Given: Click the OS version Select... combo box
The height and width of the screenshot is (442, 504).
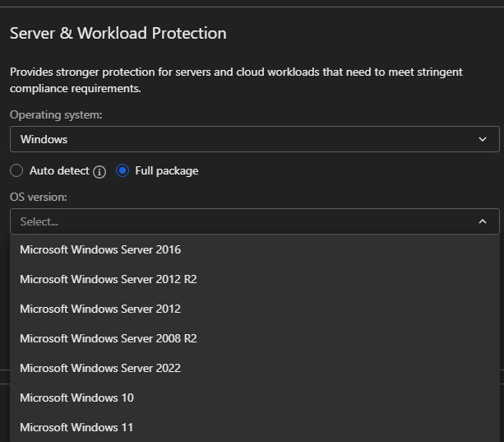Looking at the screenshot, I should (247, 221).
